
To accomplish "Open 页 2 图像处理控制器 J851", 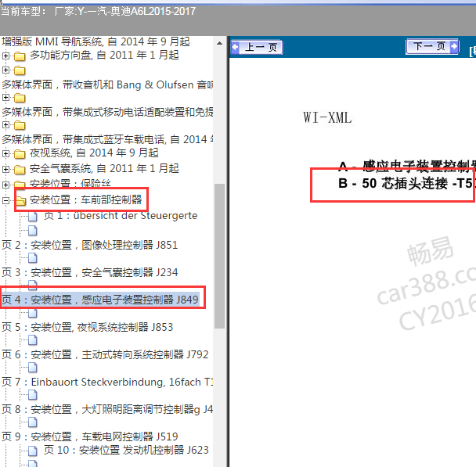I will click(x=89, y=245).
